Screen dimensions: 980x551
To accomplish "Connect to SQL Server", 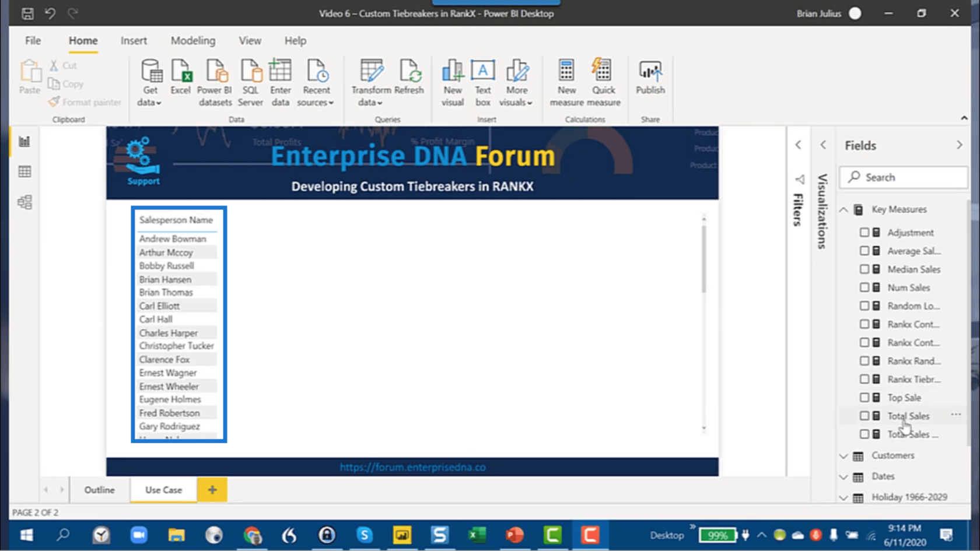I will point(250,83).
